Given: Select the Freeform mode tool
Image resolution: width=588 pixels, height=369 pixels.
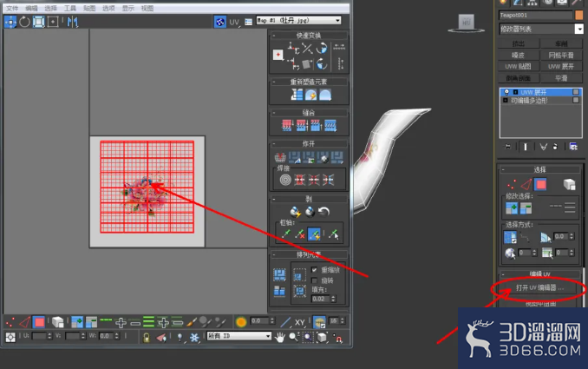Looking at the screenshot, I should 53,22.
